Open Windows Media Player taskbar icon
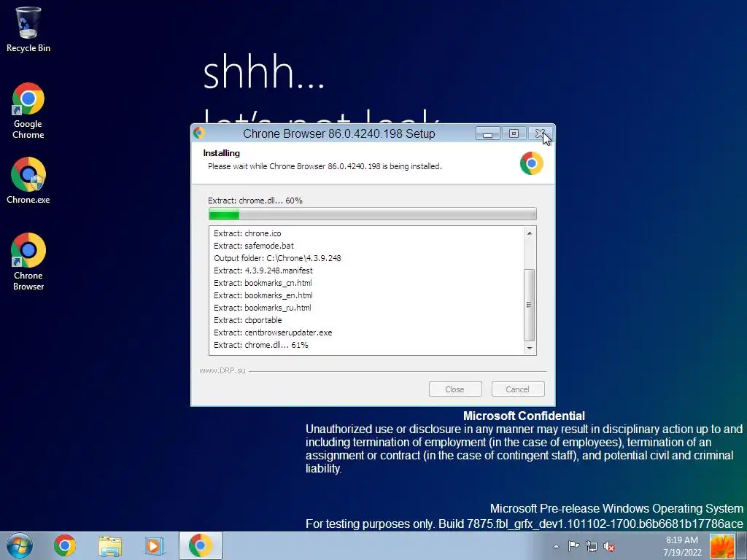This screenshot has height=560, width=747. [x=155, y=545]
